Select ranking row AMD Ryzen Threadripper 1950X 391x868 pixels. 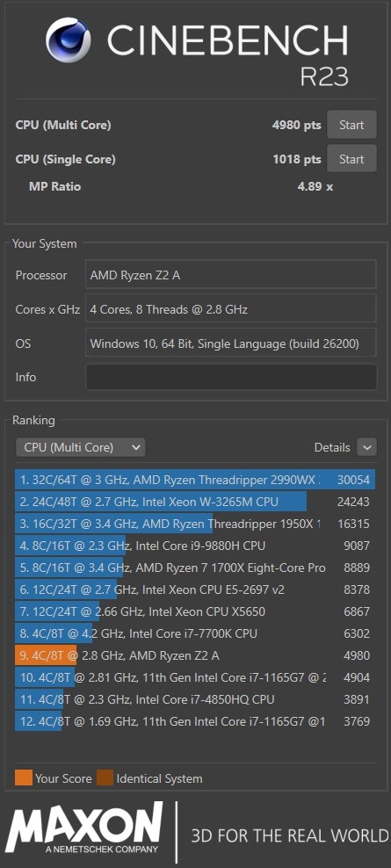point(195,524)
